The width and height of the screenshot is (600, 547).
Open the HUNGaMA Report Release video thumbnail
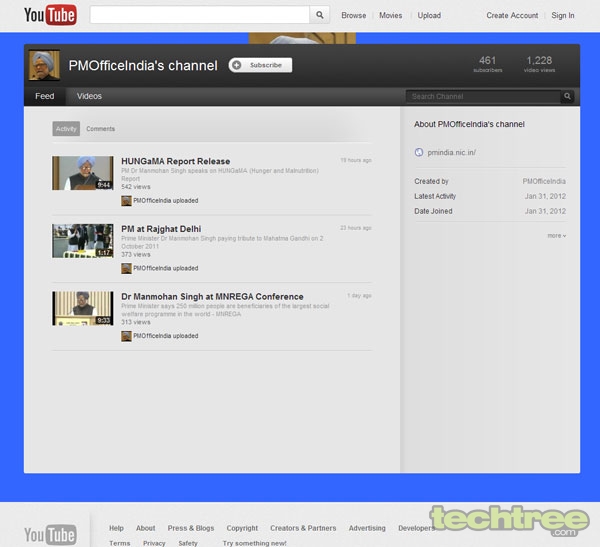coord(83,173)
